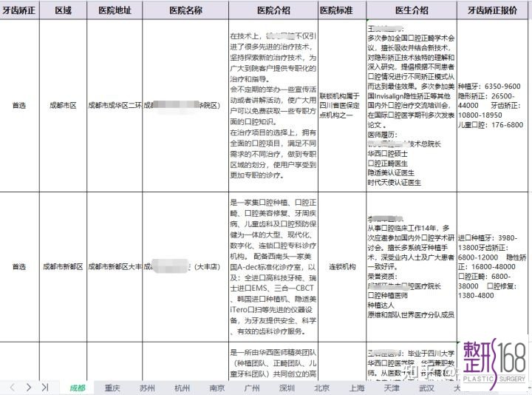The image size is (532, 395).
Task: Click doctor intro mentioning Invisalign
Action: click(412, 106)
